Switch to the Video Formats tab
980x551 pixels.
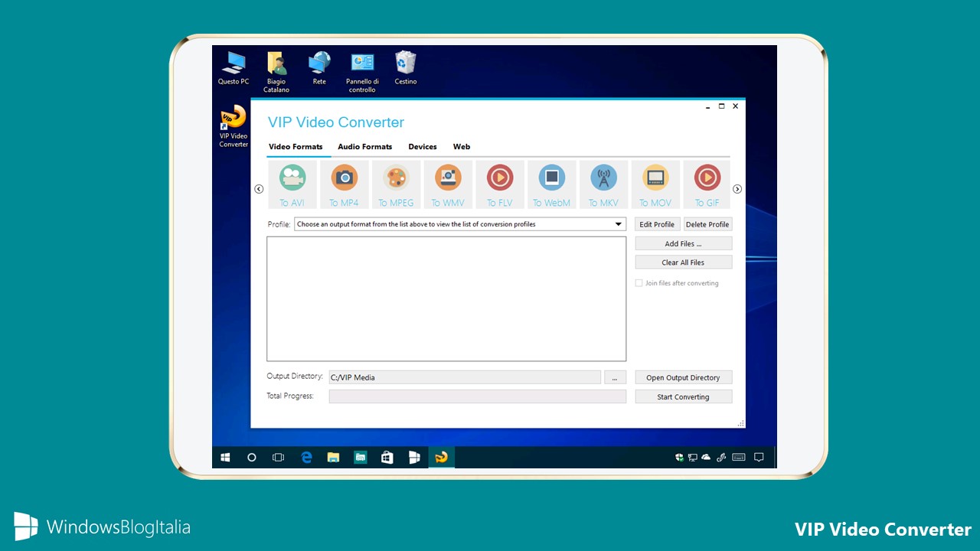(296, 147)
